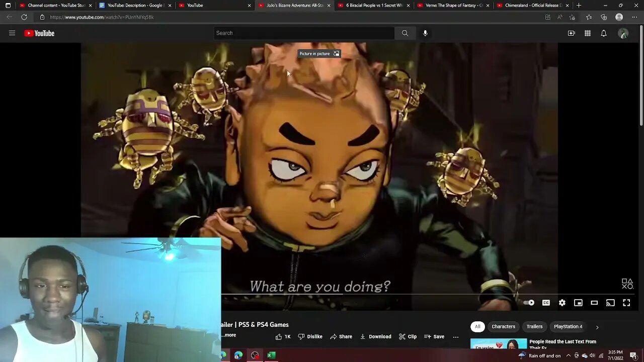The image size is (644, 362).
Task: Open the YouTube account avatar menu
Action: (x=623, y=33)
